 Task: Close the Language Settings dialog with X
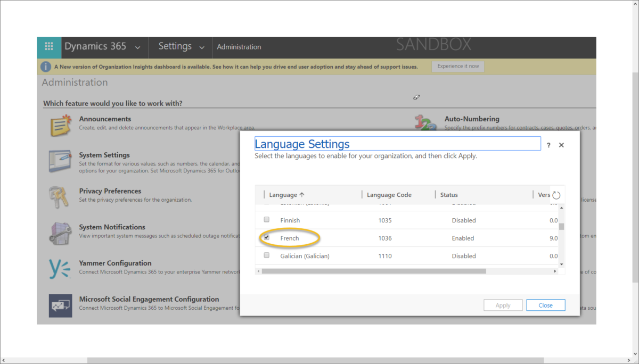click(x=561, y=145)
